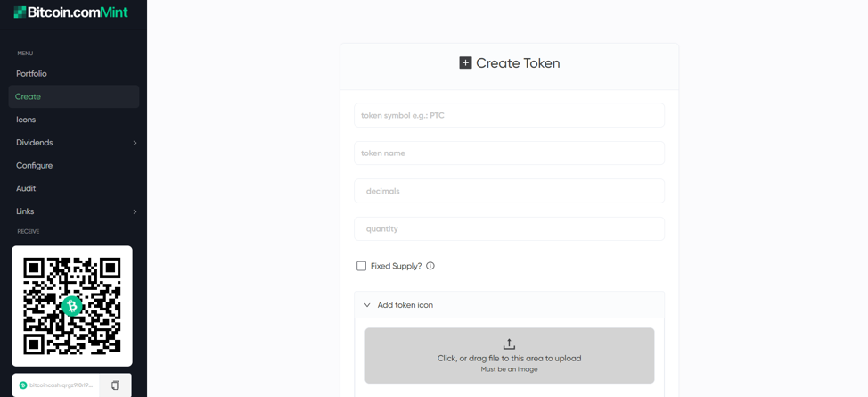Open the Portfolio menu item
Image resolution: width=868 pixels, height=397 pixels.
click(31, 74)
